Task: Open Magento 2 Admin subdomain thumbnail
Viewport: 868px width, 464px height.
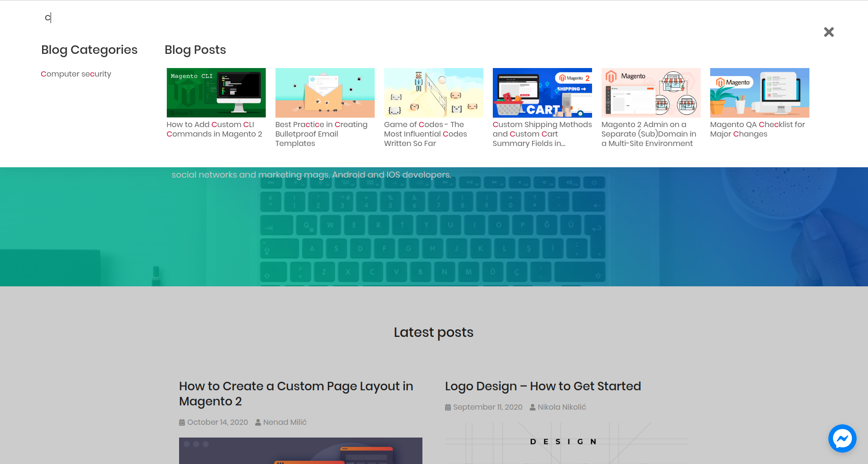Action: (651, 93)
